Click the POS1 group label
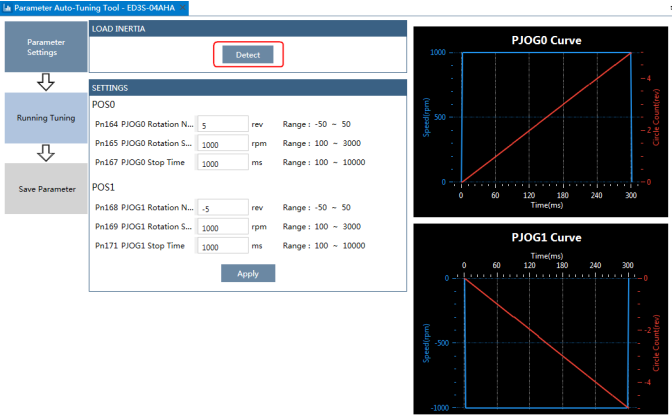This screenshot has height=416, width=672. 103,187
